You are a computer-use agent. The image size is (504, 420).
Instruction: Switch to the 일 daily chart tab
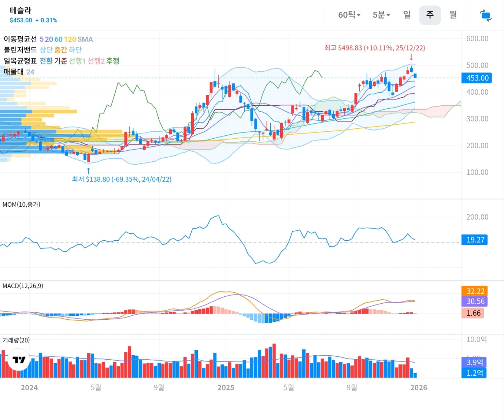pyautogui.click(x=407, y=15)
